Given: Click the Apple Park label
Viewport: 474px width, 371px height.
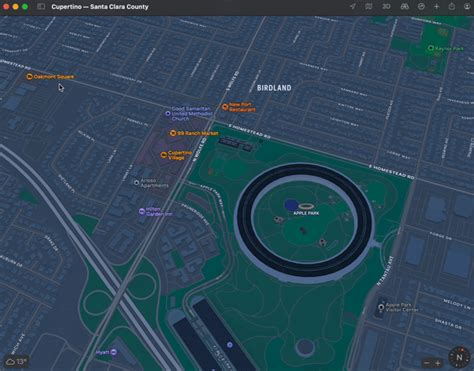Looking at the screenshot, I should pos(306,213).
